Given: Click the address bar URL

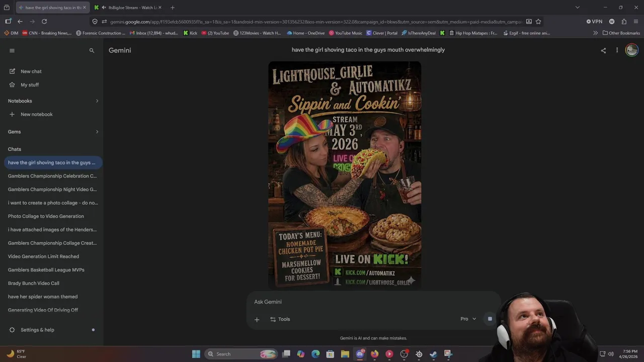Looking at the screenshot, I should tap(316, 22).
